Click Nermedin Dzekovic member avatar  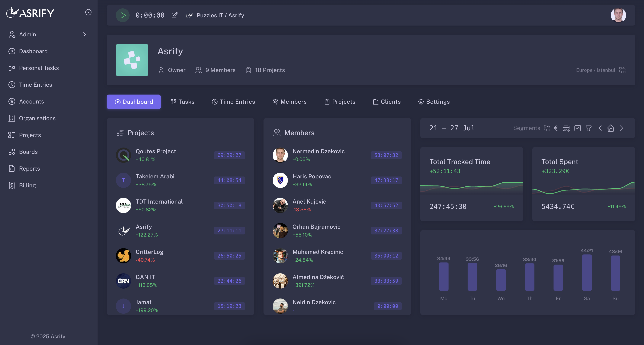point(280,155)
